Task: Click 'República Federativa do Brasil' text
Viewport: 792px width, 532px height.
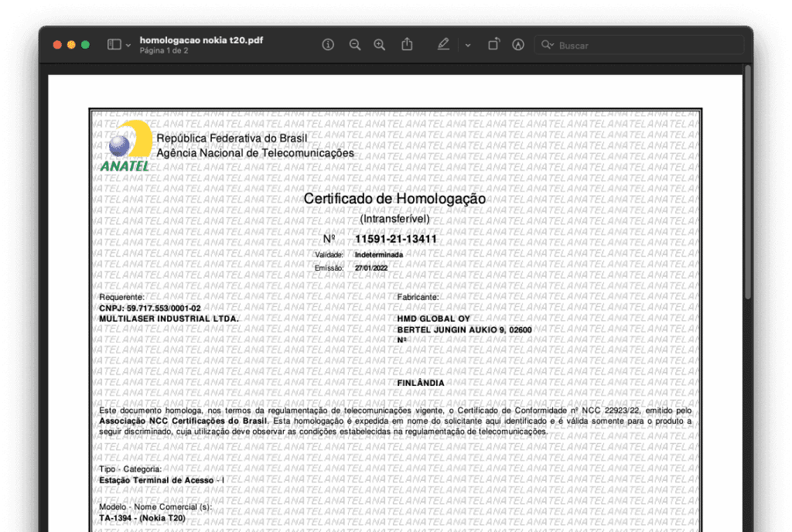Action: coord(232,138)
